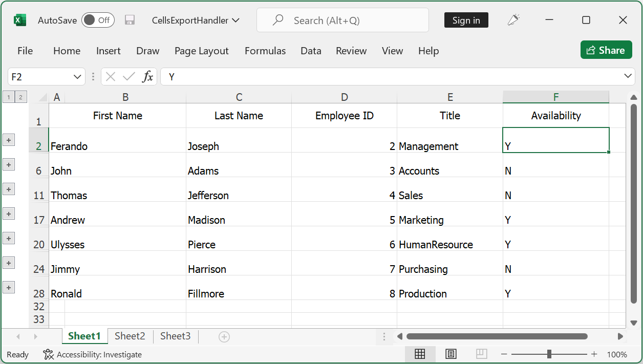Open the File menu
Image resolution: width=643 pixels, height=364 pixels.
point(25,51)
